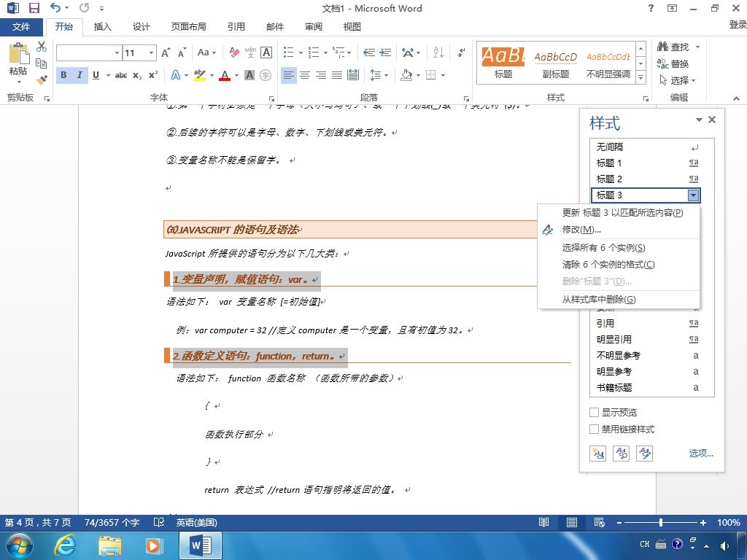Click the red font color button

pos(225,75)
